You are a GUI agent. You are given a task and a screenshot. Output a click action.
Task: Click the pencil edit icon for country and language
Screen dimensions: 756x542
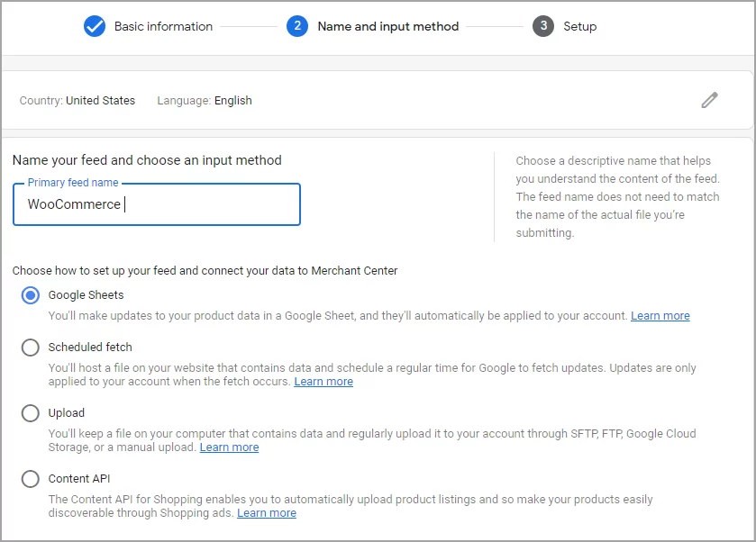(x=709, y=99)
